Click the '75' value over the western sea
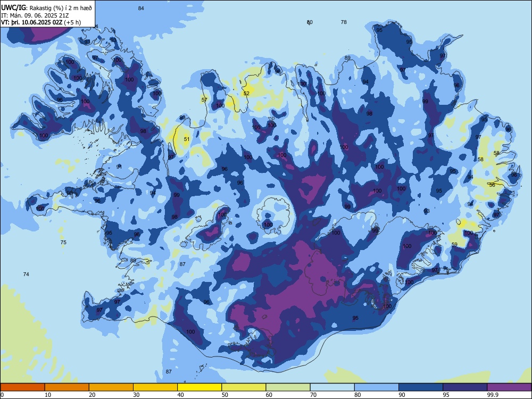Screen dimensions: 532x399 [63, 242]
